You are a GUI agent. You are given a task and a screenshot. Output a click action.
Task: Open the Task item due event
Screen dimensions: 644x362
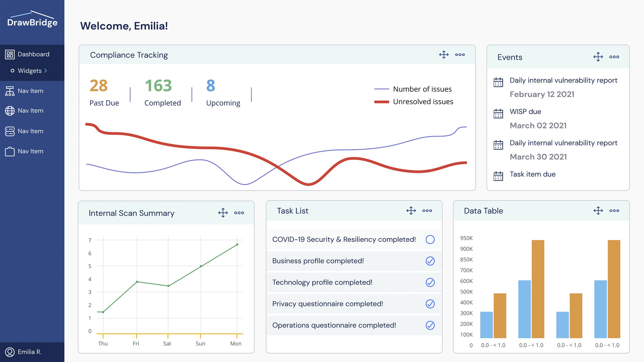[x=533, y=174]
